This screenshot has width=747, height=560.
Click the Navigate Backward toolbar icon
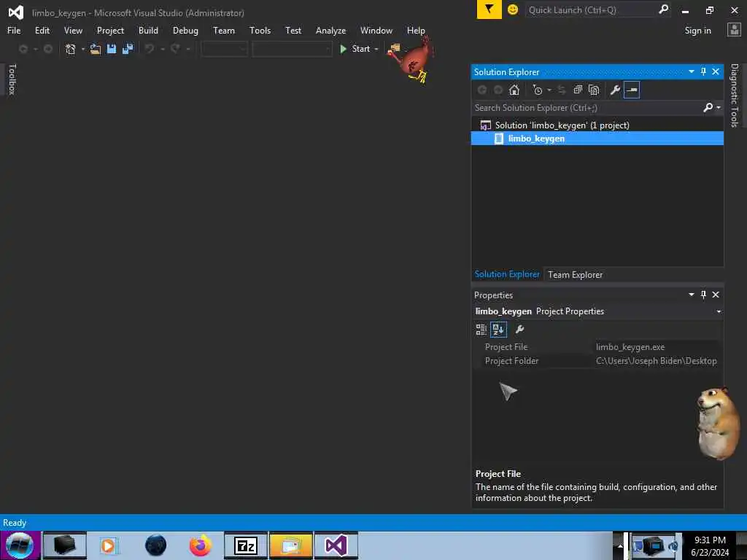(x=23, y=49)
